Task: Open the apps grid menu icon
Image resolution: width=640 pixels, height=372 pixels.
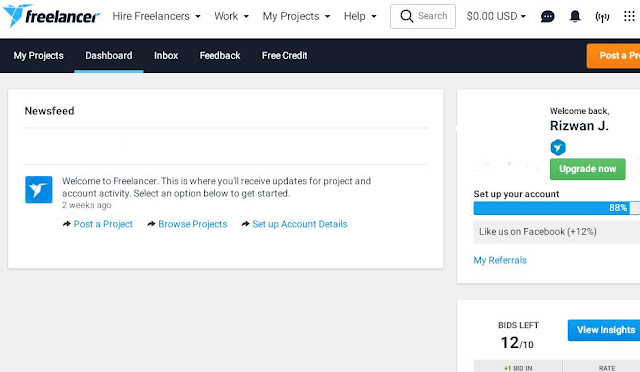Action: 629,16
